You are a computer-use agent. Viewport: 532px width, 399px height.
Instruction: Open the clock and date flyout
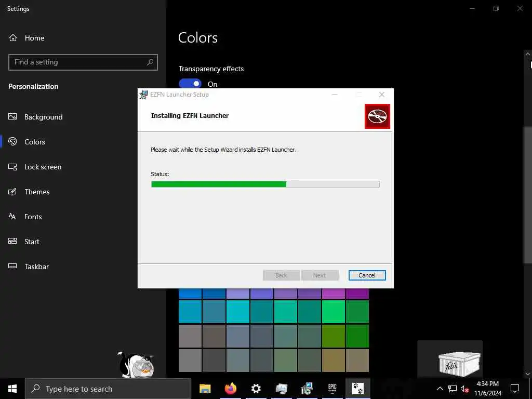487,389
